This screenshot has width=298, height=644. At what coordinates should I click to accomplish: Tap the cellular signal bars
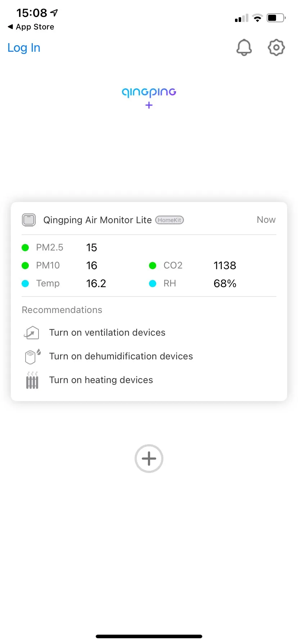pyautogui.click(x=241, y=18)
